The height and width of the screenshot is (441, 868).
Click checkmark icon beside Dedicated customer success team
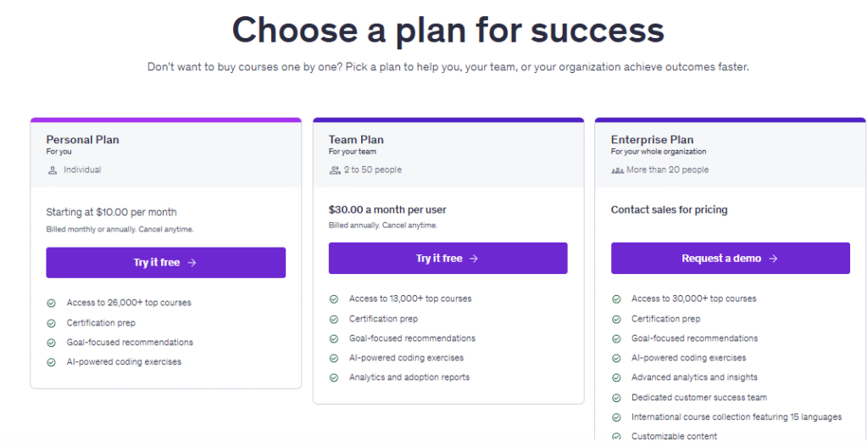coord(616,398)
